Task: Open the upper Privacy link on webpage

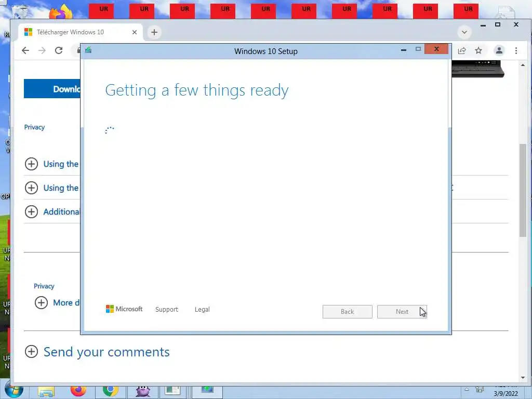Action: coord(34,127)
